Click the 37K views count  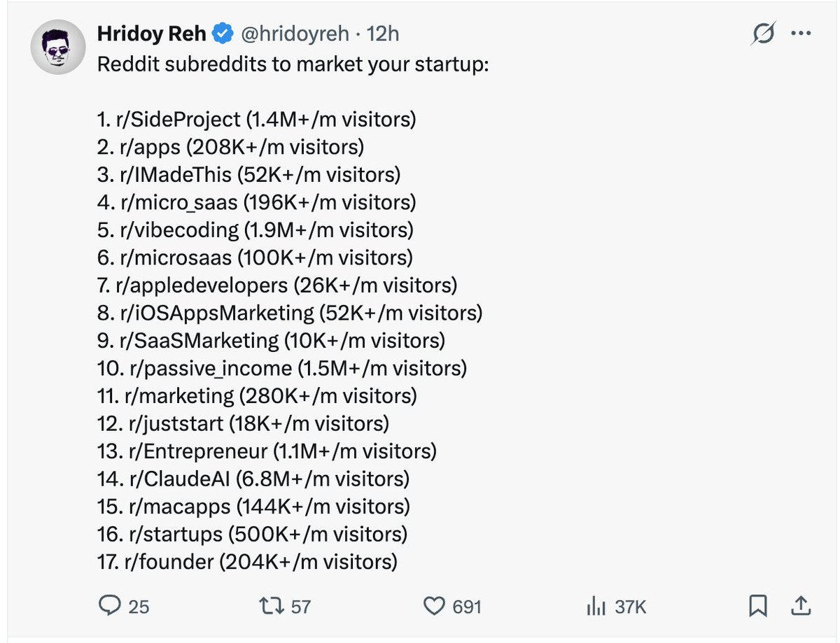tap(631, 606)
